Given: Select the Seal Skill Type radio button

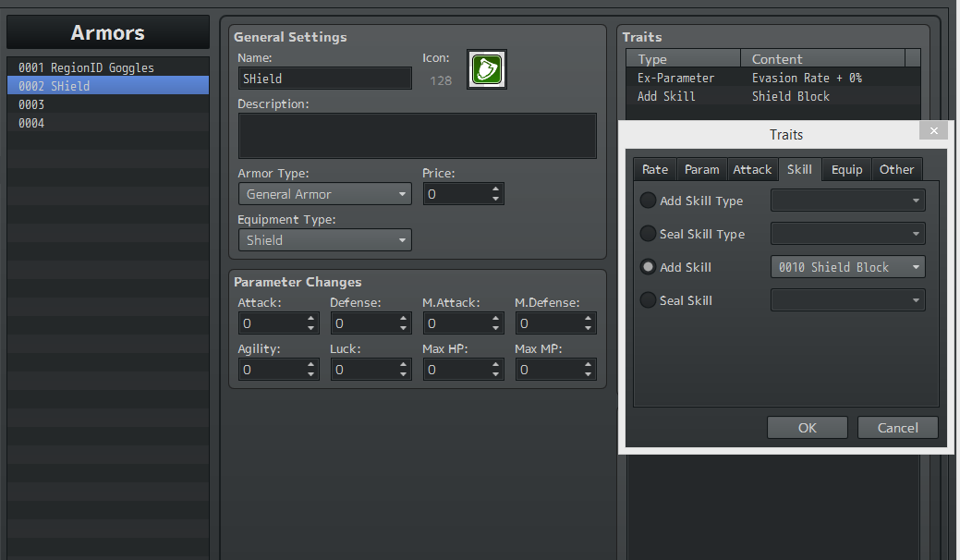Looking at the screenshot, I should click(x=648, y=233).
